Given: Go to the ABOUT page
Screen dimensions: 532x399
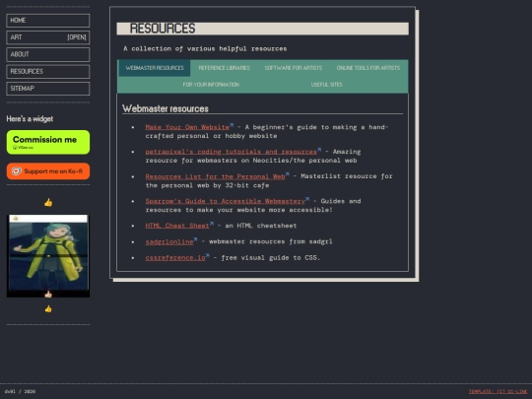Looking at the screenshot, I should (48, 54).
